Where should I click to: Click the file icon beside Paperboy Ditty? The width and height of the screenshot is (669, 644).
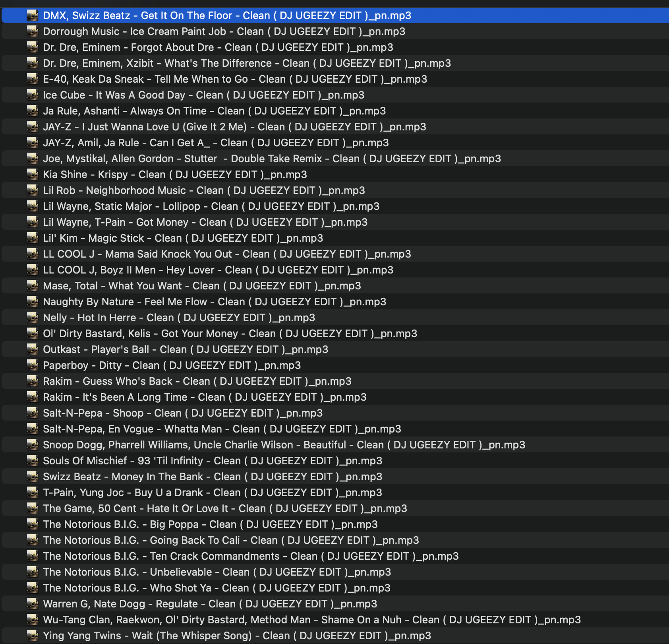point(33,365)
